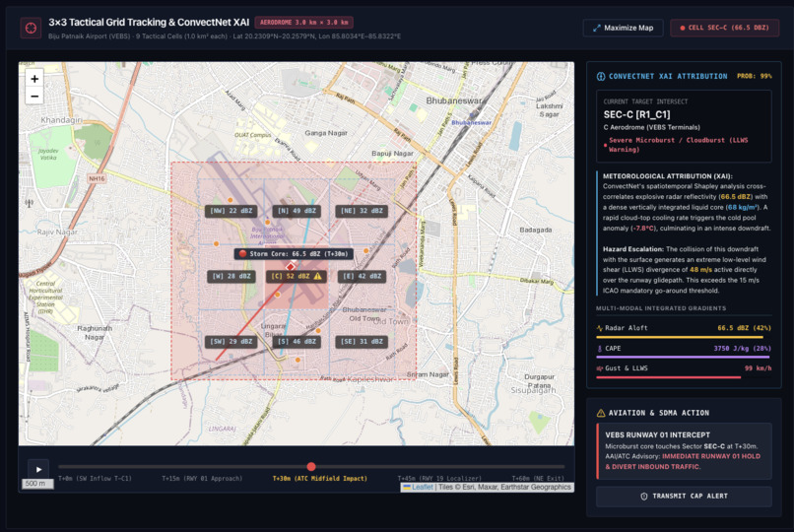The height and width of the screenshot is (532, 794).
Task: Jump to T+60m NE Exit step
Action: (x=537, y=479)
